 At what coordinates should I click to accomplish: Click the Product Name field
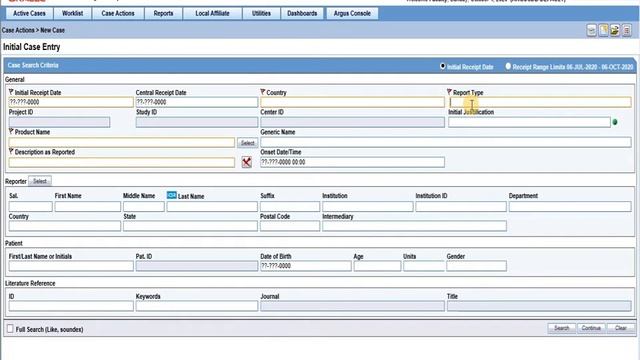(x=122, y=142)
